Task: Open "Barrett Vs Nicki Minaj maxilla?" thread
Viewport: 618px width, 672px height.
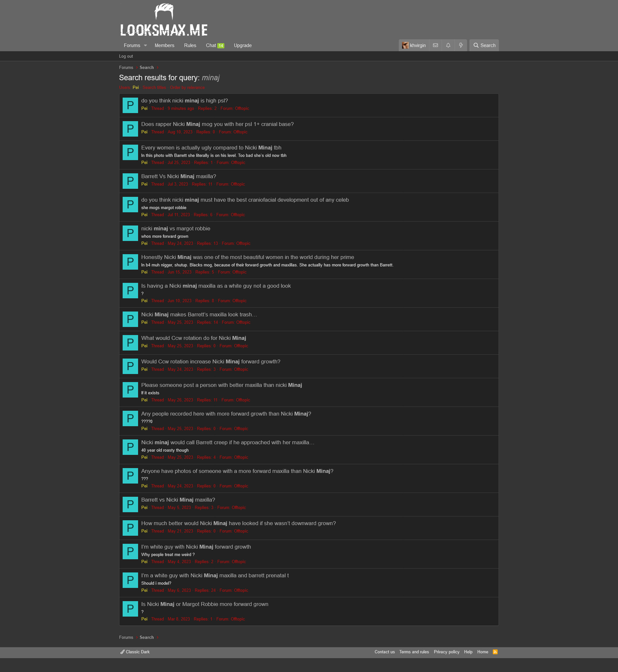Action: click(179, 176)
